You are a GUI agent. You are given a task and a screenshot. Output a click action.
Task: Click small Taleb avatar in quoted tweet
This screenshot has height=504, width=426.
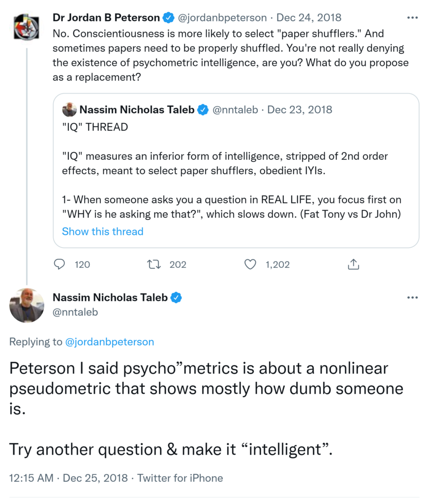pyautogui.click(x=69, y=110)
